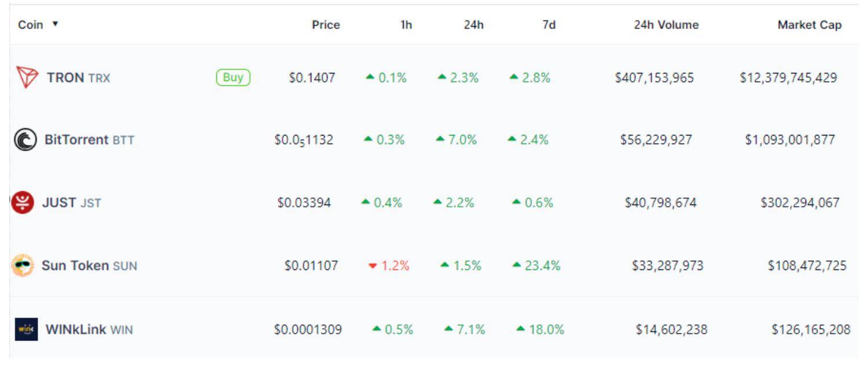This screenshot has width=868, height=373.
Task: Click the WINkLink dark square logo icon
Action: [x=26, y=330]
